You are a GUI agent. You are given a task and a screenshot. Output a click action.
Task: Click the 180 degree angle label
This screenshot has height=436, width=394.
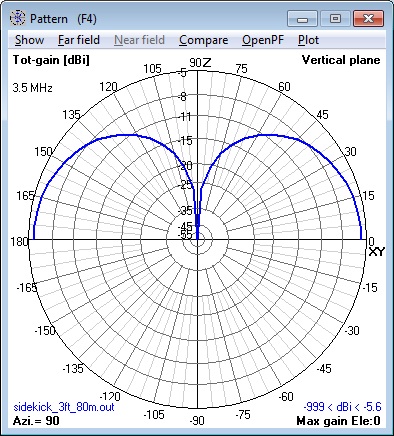[x=19, y=241]
